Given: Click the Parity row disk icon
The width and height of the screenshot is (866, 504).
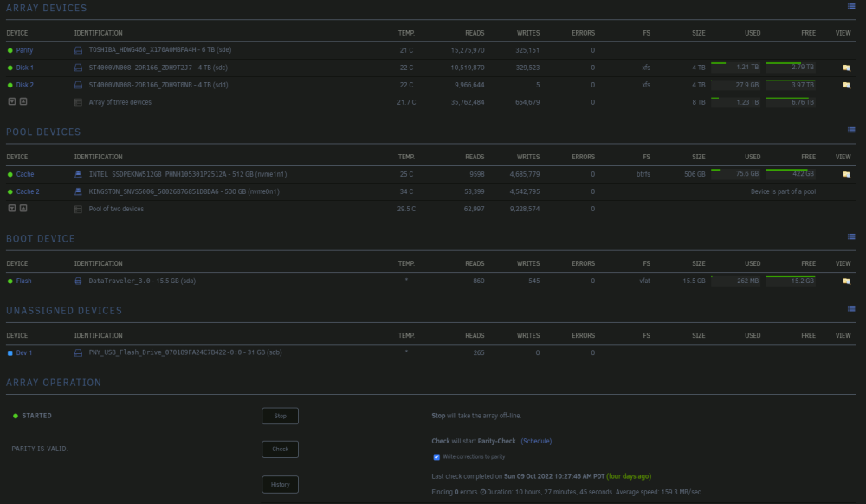Looking at the screenshot, I should 78,50.
